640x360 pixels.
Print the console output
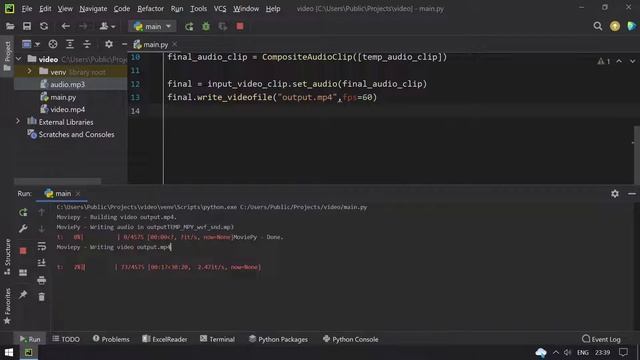[x=42, y=280]
